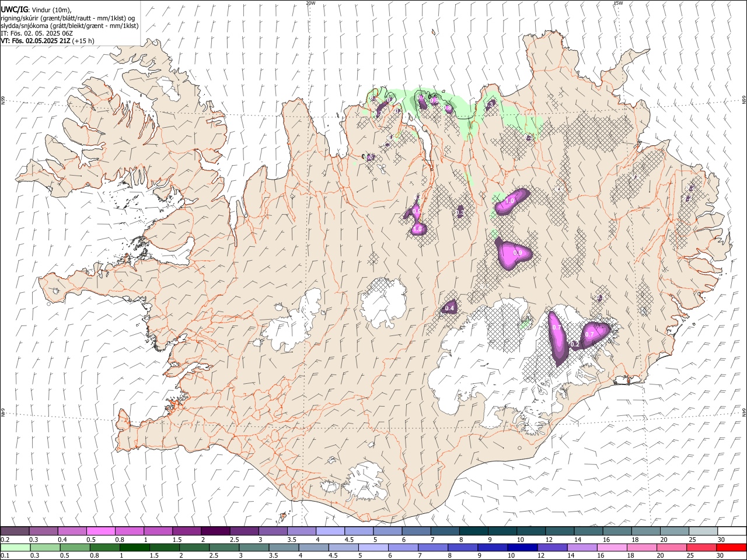Viewport: 747px width, 560px height.
Task: Pick the upper scale dark teal swatch starting at 8
Action: (x=473, y=531)
